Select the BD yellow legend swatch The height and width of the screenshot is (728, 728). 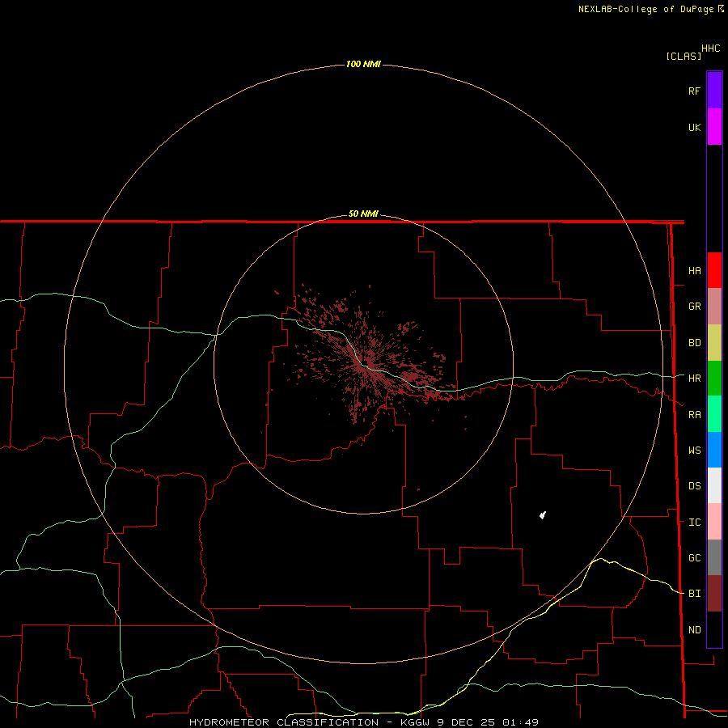coord(714,343)
